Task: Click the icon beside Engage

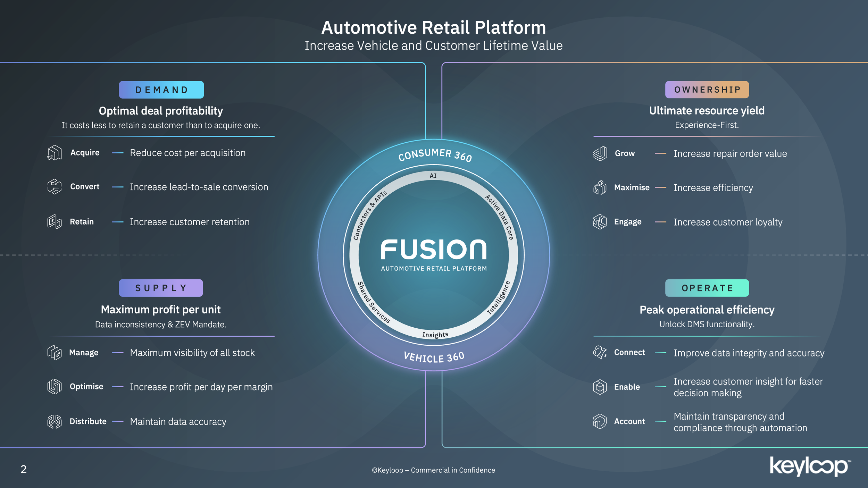Action: pyautogui.click(x=600, y=222)
